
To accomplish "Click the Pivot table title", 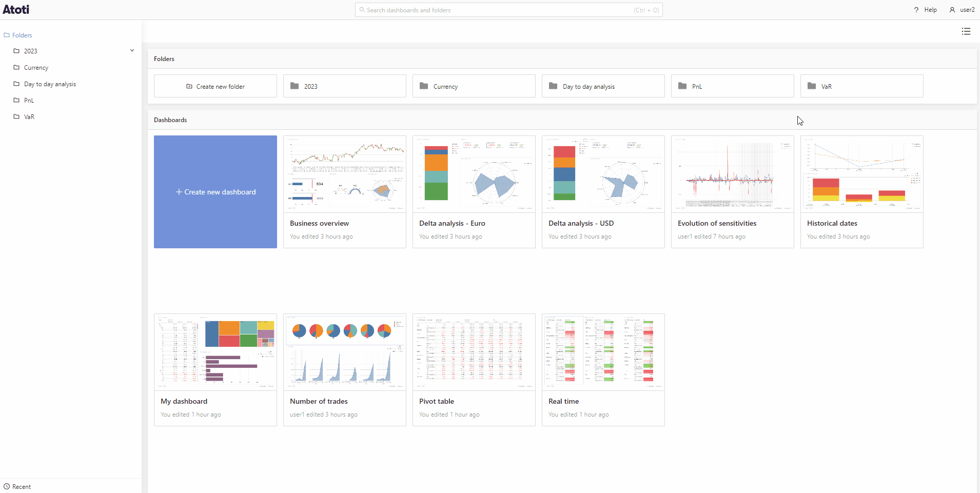I will pos(436,401).
